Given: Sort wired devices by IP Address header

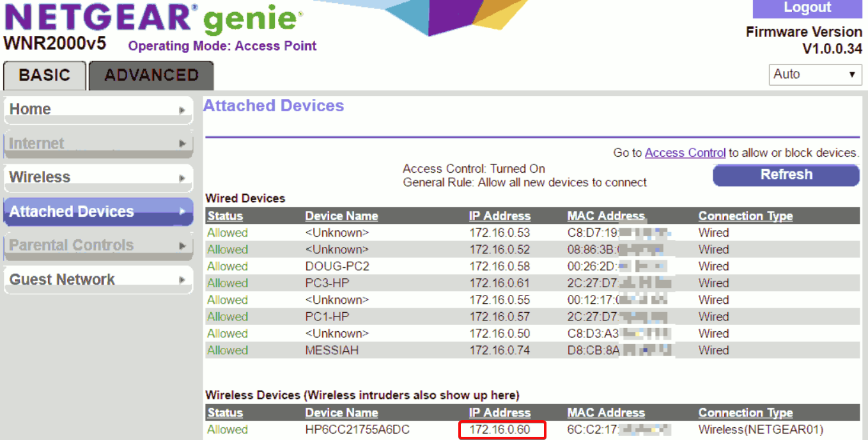Looking at the screenshot, I should tap(500, 216).
